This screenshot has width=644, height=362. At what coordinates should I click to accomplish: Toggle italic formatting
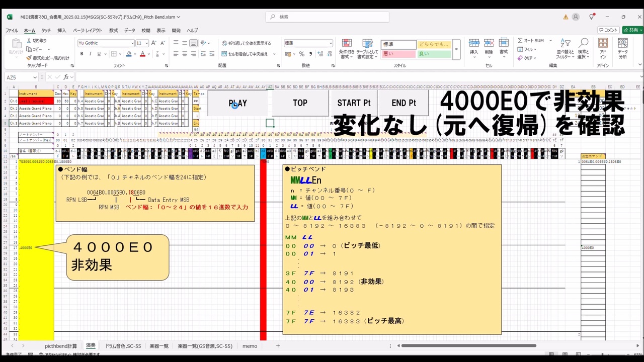[x=90, y=54]
